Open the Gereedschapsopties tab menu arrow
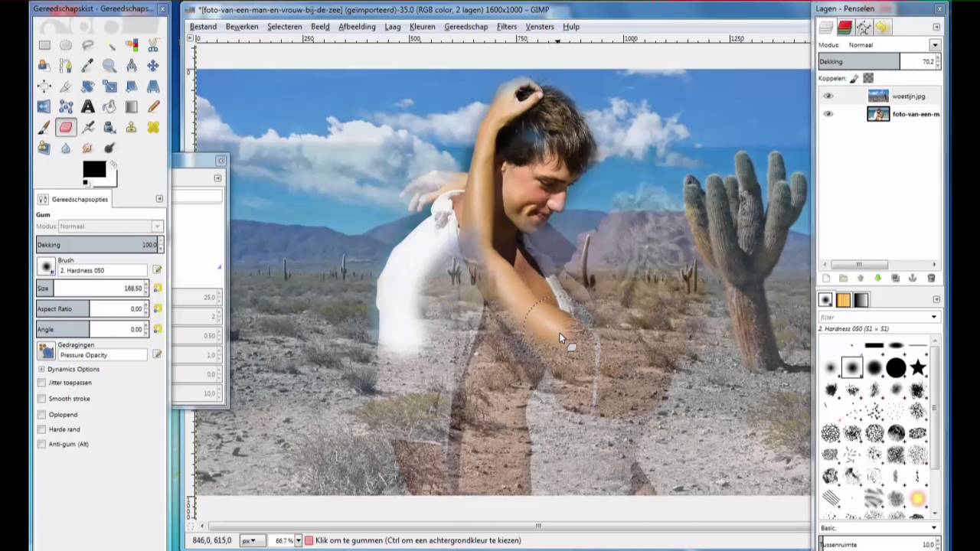980x551 pixels. click(x=159, y=199)
